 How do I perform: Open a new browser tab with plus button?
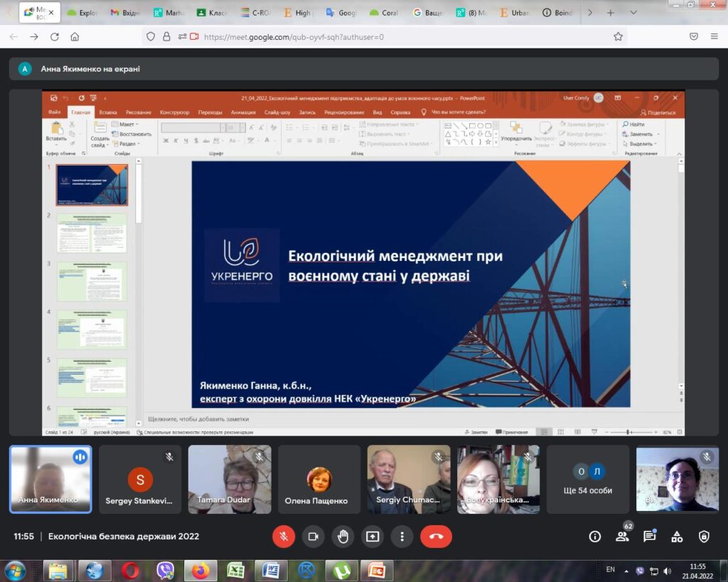point(610,13)
